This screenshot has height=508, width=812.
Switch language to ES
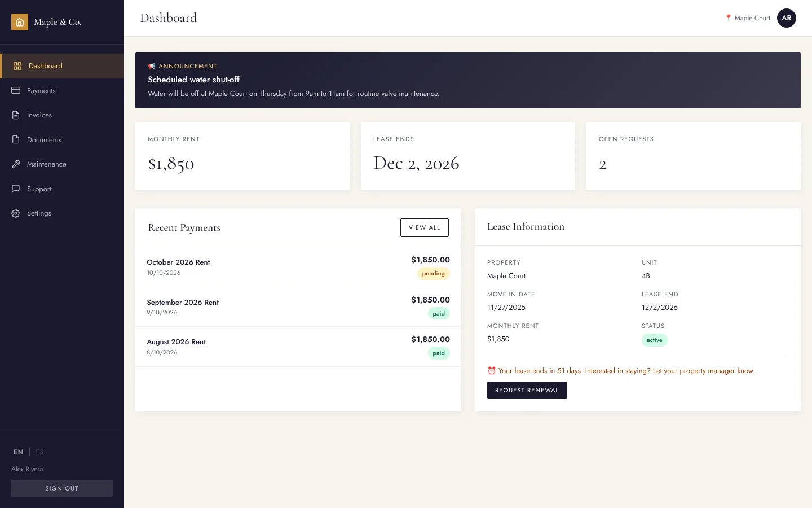39,452
